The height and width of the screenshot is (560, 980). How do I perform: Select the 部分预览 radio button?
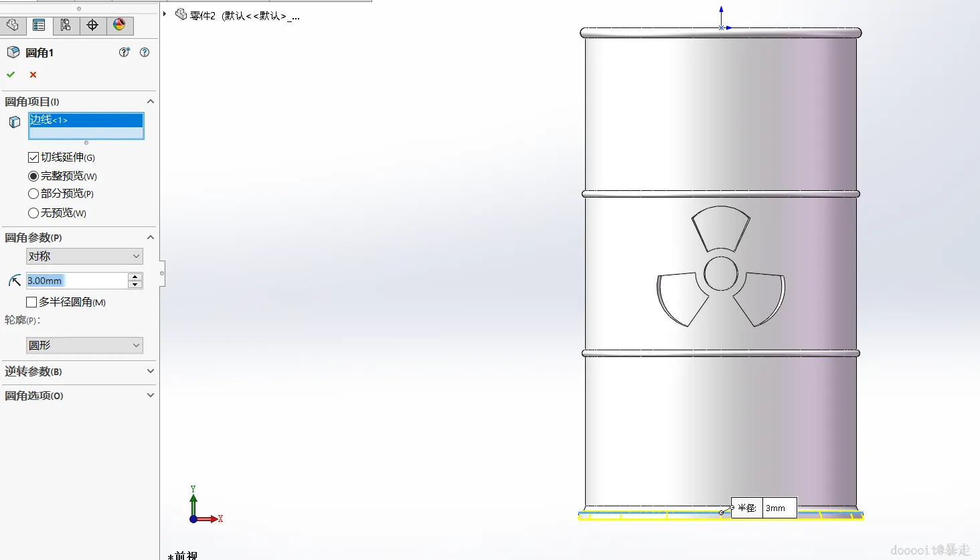[x=33, y=194]
